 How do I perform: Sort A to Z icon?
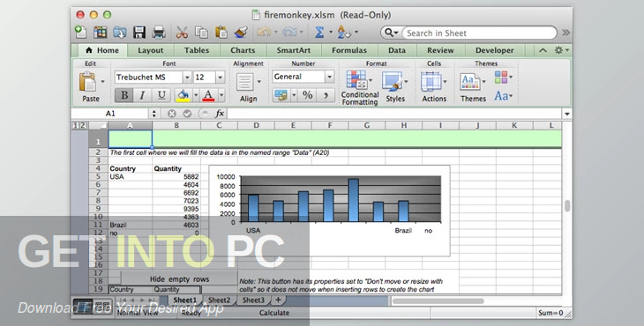[344, 32]
